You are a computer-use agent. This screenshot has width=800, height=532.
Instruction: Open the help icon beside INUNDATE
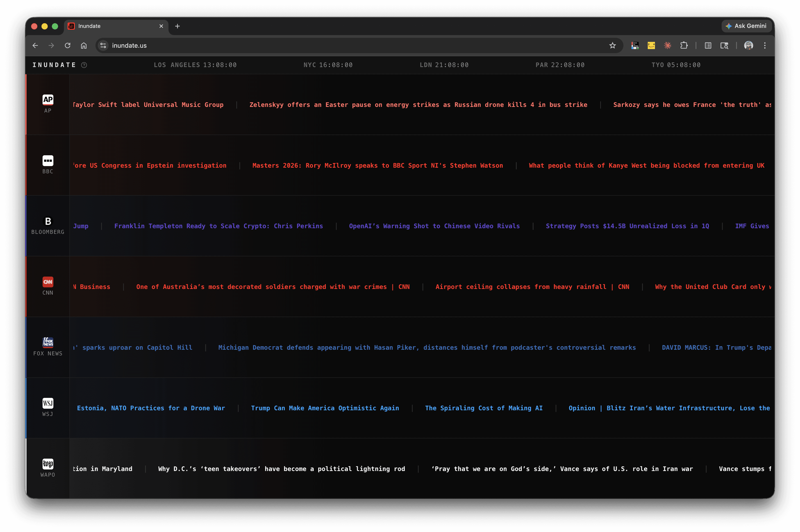84,65
